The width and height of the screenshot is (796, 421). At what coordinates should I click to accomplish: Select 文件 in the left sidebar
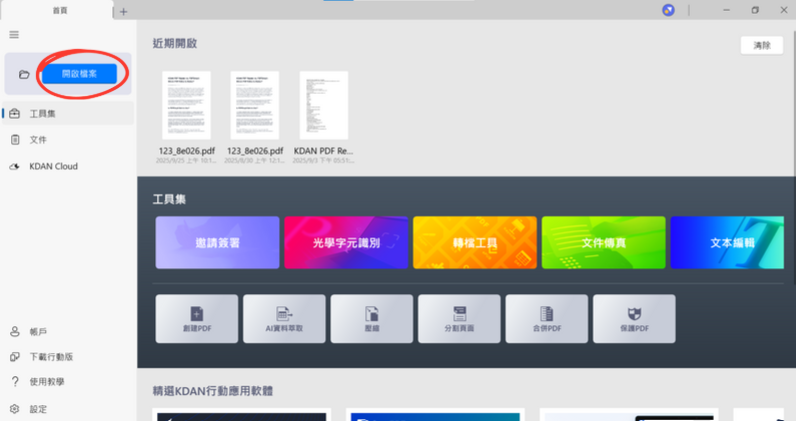(x=38, y=140)
